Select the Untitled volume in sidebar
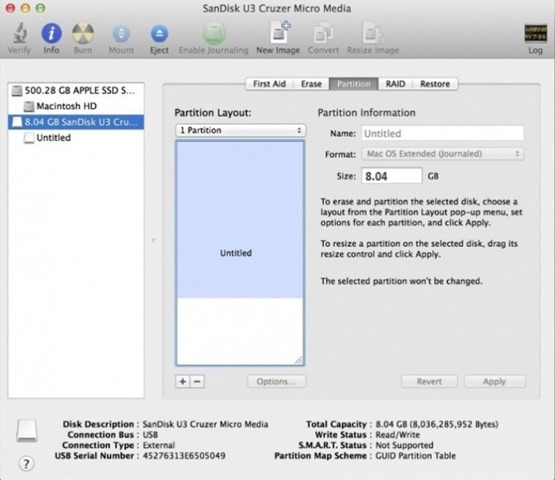555x480 pixels. [76, 138]
